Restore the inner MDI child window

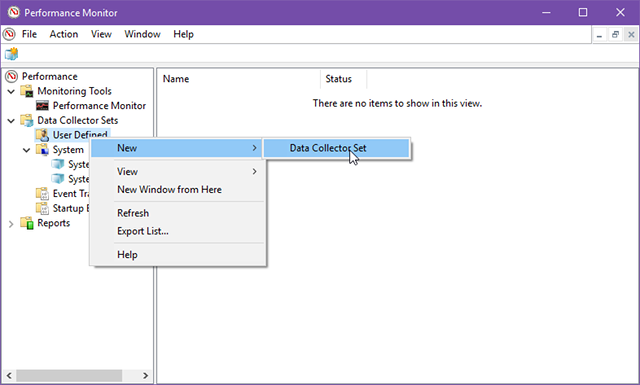615,35
